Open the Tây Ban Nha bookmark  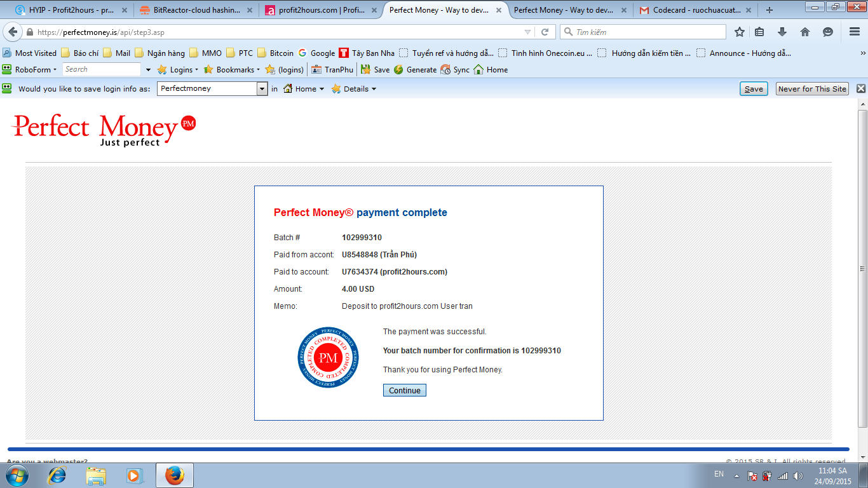point(367,53)
